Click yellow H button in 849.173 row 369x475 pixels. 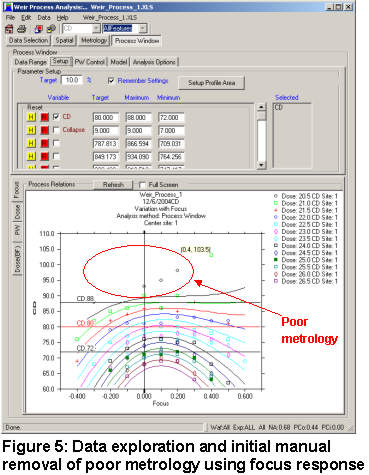click(x=31, y=156)
